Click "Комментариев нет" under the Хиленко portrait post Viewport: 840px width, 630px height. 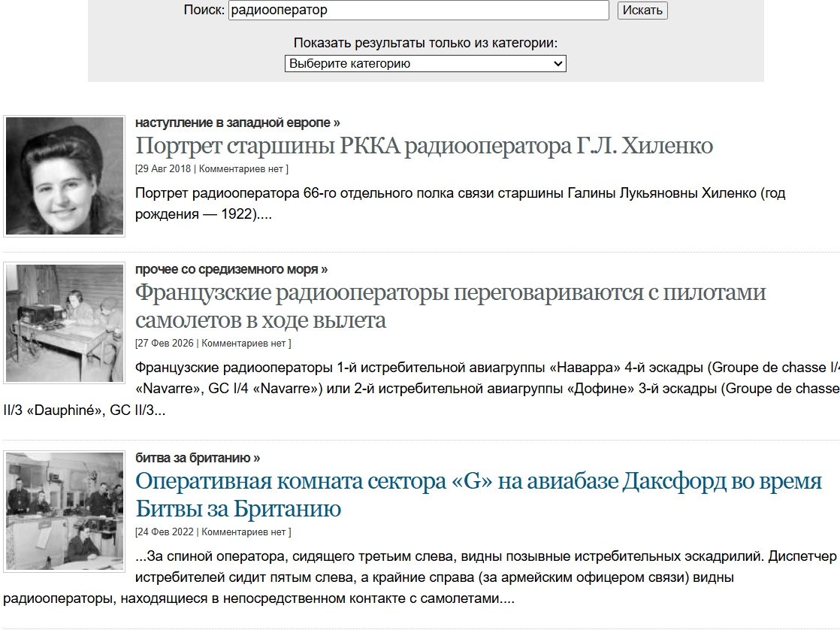[x=241, y=169]
